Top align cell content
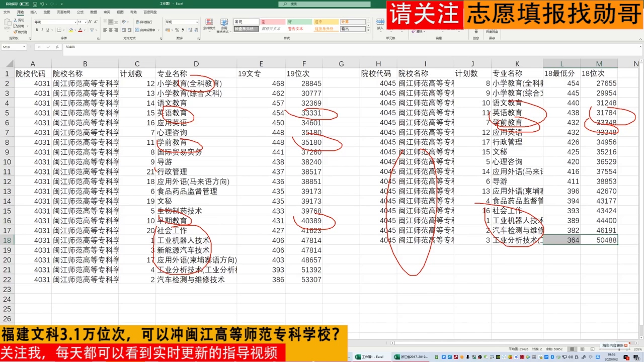The height and width of the screenshot is (362, 644). (x=105, y=22)
